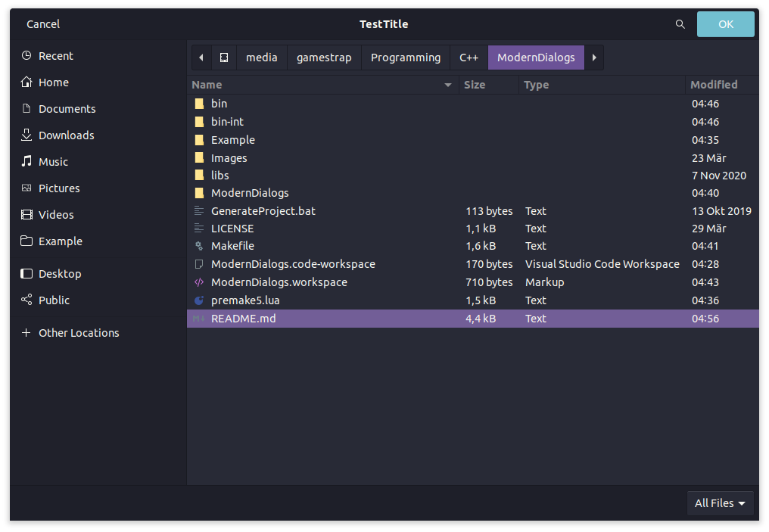The image size is (769, 532).
Task: Click the libs folder icon
Action: tap(199, 175)
